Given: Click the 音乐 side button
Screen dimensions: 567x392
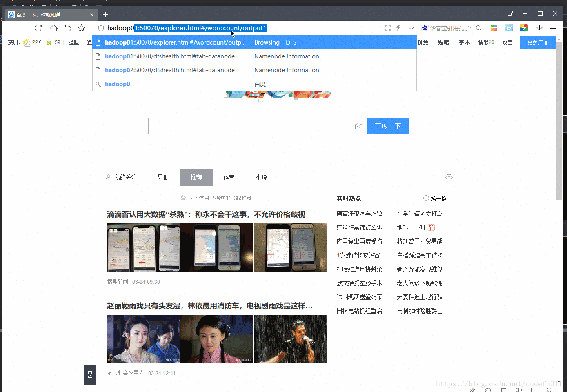Looking at the screenshot, I should 90,374.
